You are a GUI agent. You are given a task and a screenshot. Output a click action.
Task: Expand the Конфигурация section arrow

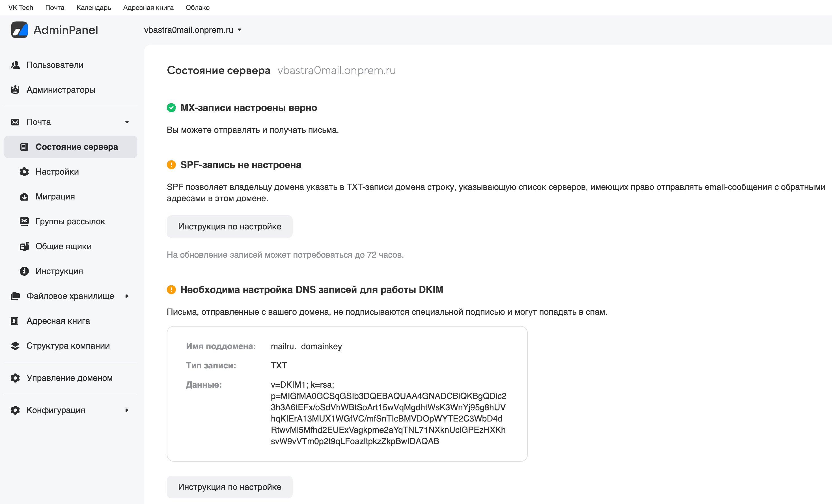click(x=127, y=410)
